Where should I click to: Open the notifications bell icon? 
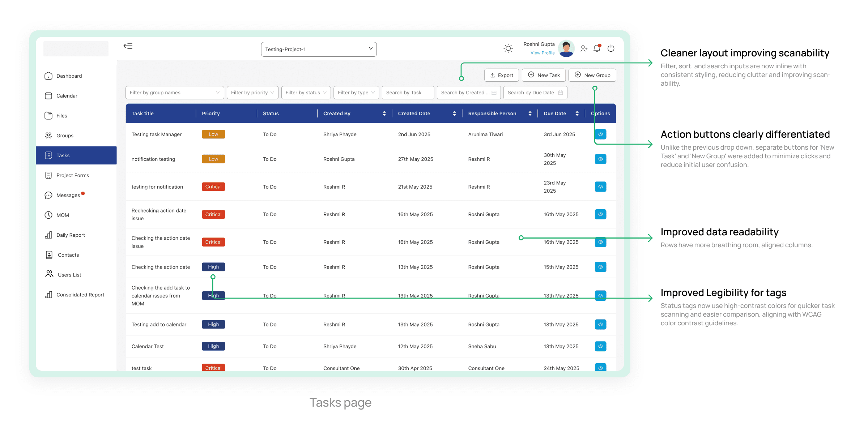[597, 48]
